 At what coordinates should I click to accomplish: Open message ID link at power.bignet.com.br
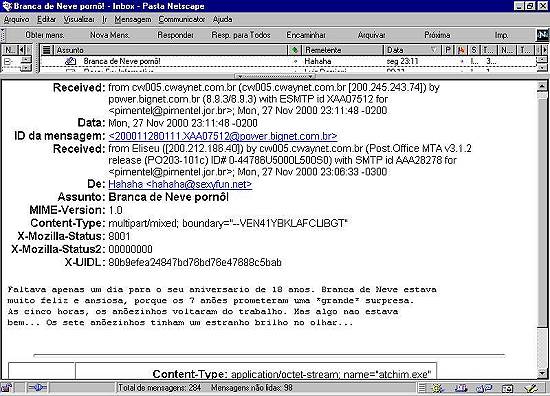223,136
